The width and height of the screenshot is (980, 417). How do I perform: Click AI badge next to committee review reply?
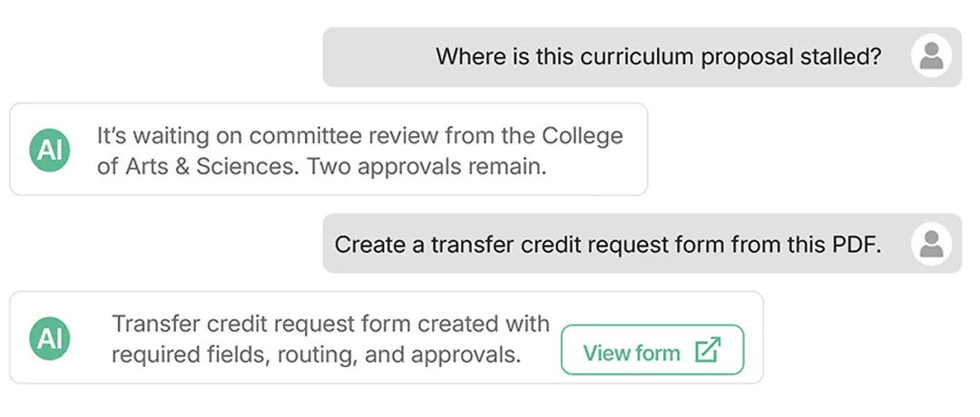click(50, 150)
